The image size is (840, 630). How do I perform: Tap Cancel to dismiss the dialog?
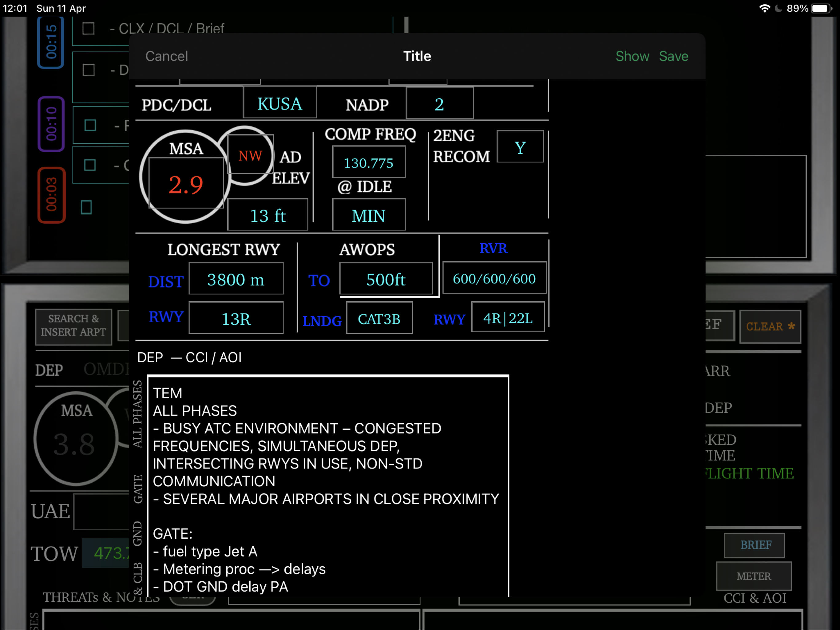click(x=166, y=56)
